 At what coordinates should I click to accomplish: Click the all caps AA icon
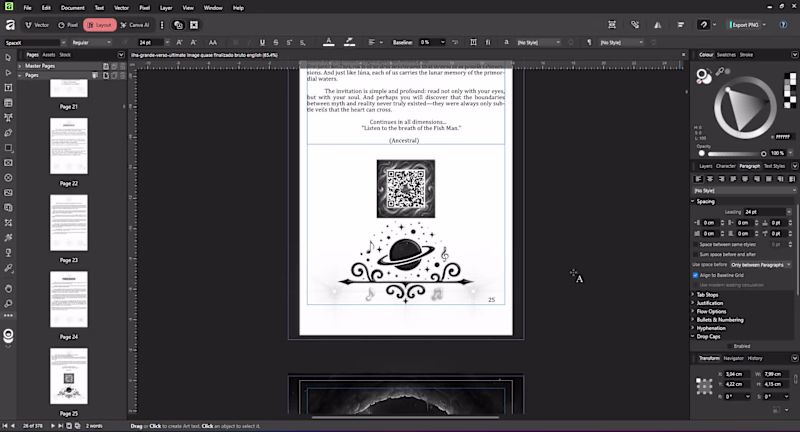point(213,42)
